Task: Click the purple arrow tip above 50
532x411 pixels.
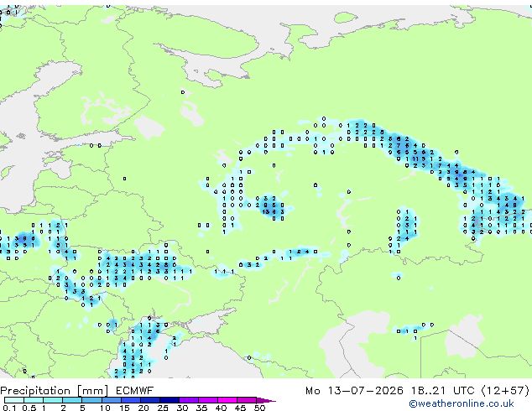Action: 266,400
